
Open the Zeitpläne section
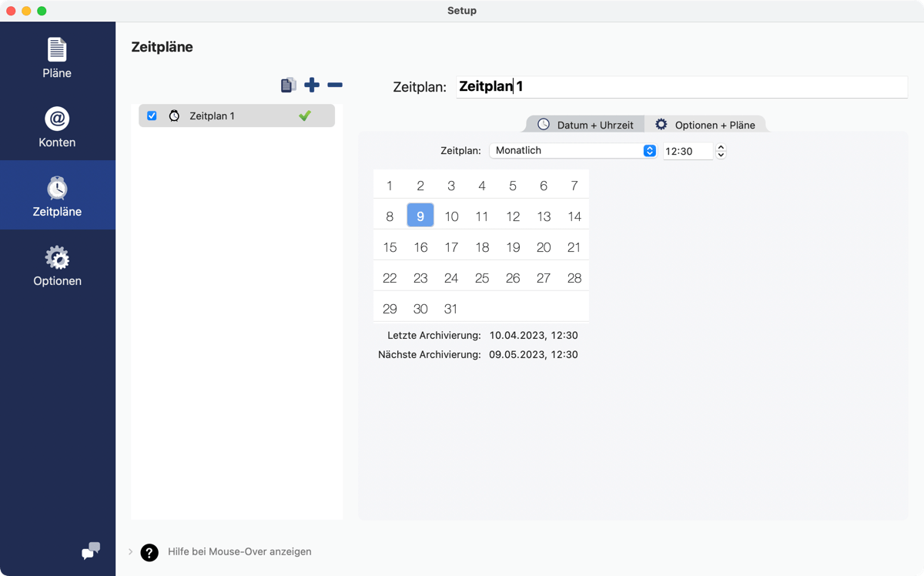click(x=57, y=195)
